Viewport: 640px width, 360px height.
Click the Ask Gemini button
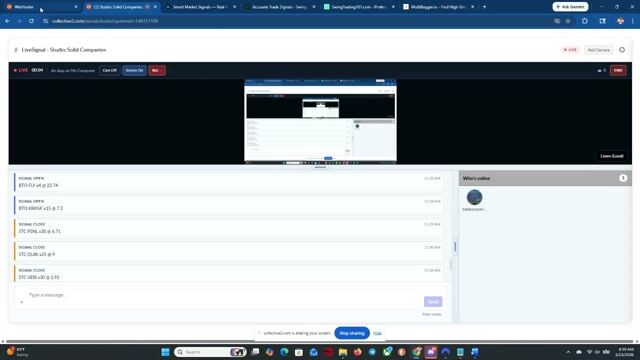click(570, 7)
